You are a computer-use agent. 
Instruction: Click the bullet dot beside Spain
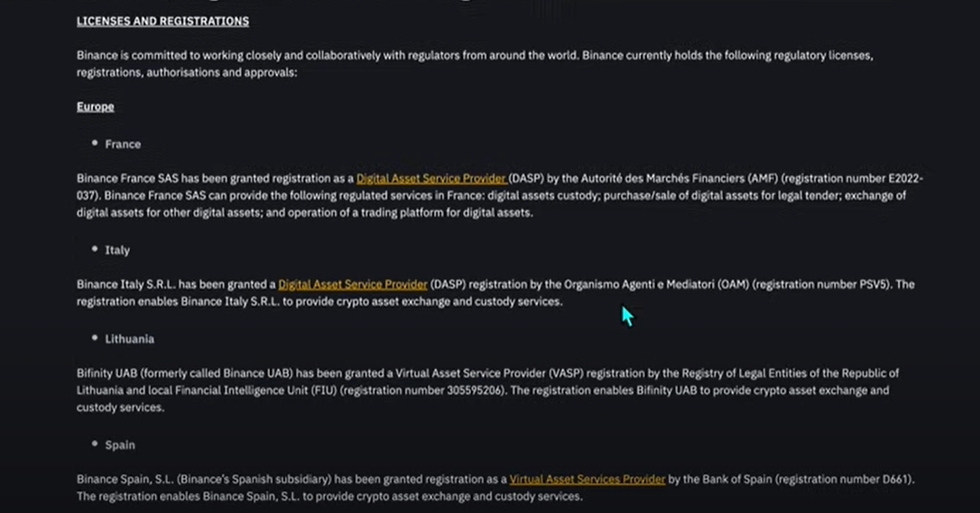95,443
